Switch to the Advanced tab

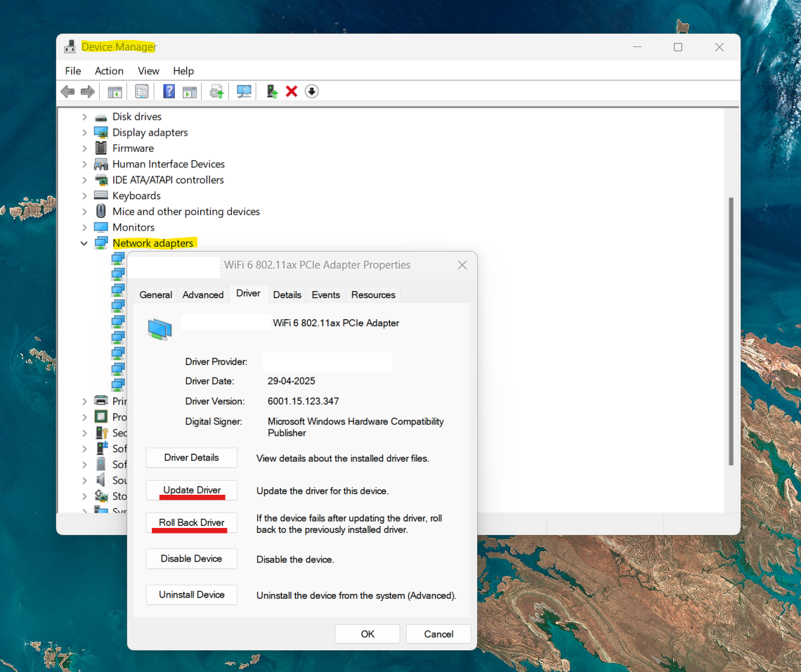coord(203,295)
